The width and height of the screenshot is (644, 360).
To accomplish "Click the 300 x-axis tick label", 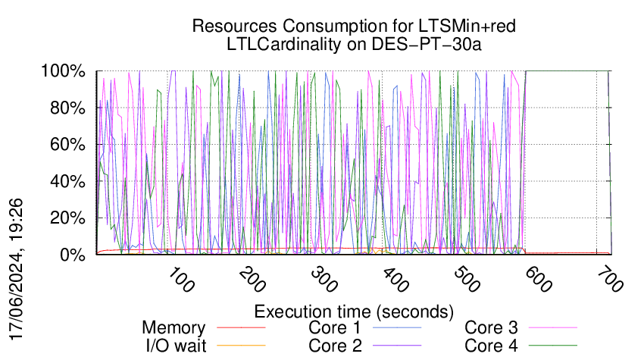I will click(324, 280).
